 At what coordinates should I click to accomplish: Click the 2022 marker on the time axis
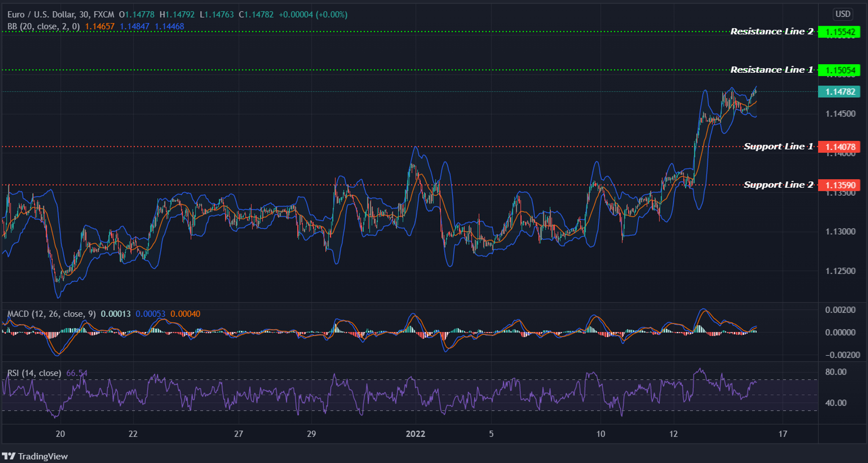[x=415, y=434]
